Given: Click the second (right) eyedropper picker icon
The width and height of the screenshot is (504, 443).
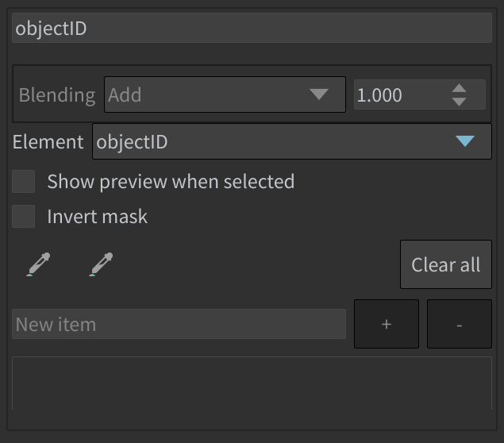Looking at the screenshot, I should point(101,264).
